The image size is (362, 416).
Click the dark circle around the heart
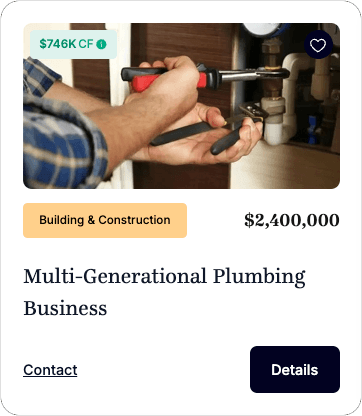[318, 45]
